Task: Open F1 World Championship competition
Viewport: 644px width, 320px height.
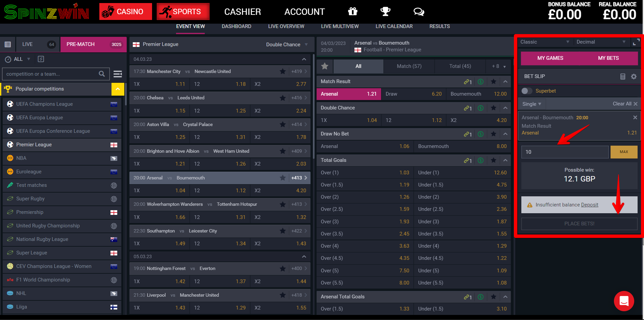Action: 62,280
